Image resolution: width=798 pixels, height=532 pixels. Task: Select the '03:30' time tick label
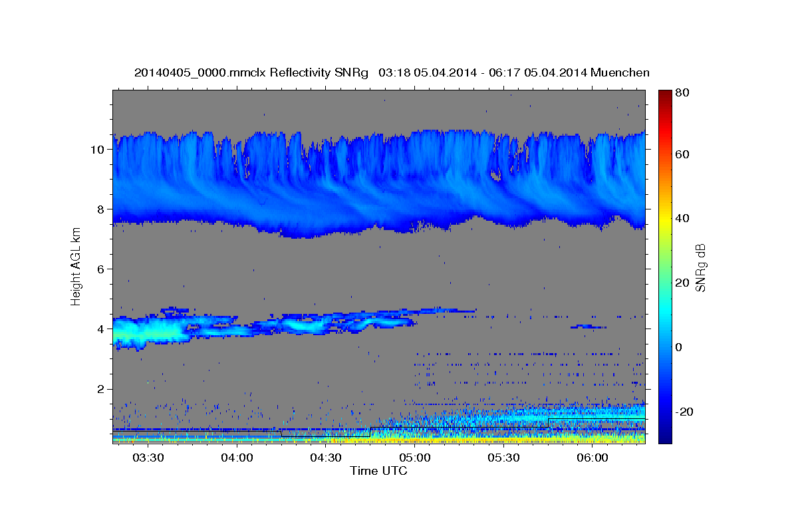(148, 458)
